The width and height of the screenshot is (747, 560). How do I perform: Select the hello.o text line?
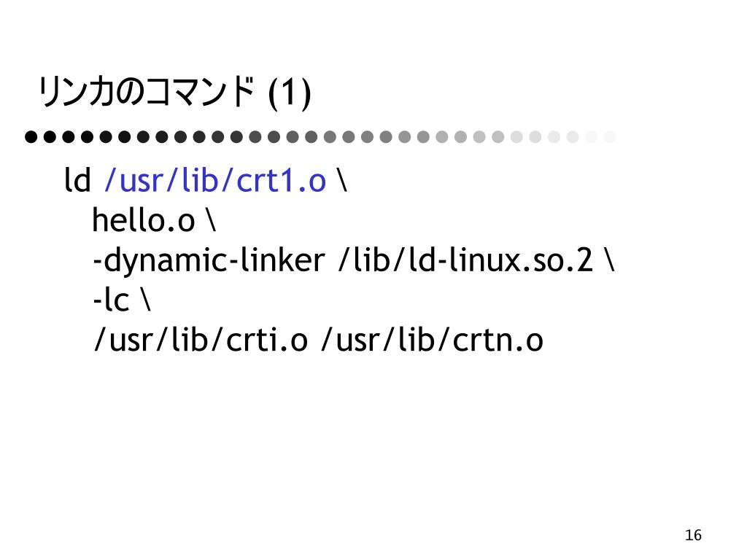154,220
